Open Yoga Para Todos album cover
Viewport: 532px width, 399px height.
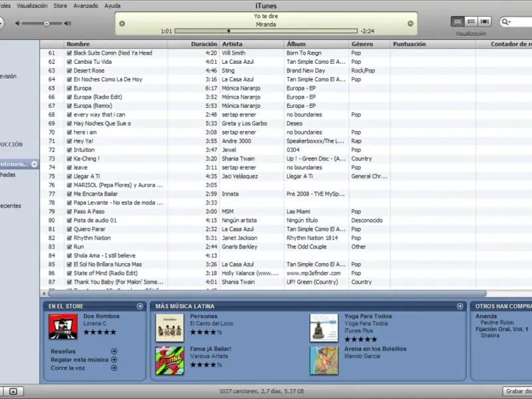point(324,328)
